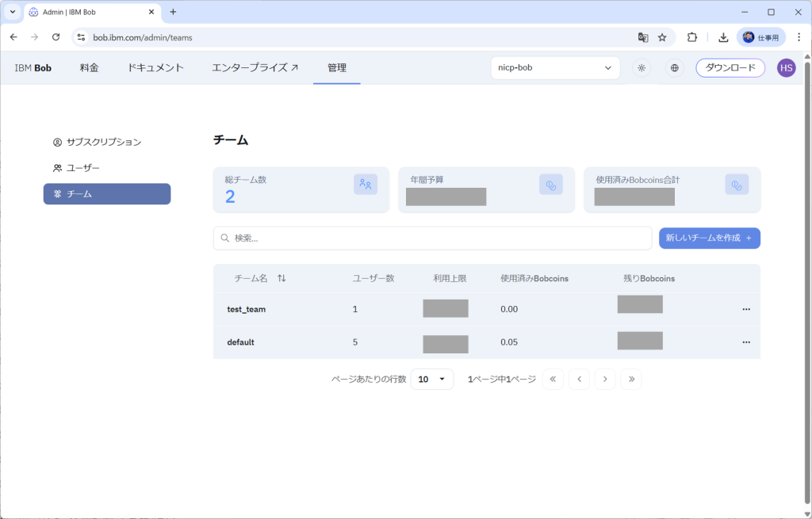The height and width of the screenshot is (519, 812).
Task: Click the ユーザー数 column header
Action: [373, 278]
